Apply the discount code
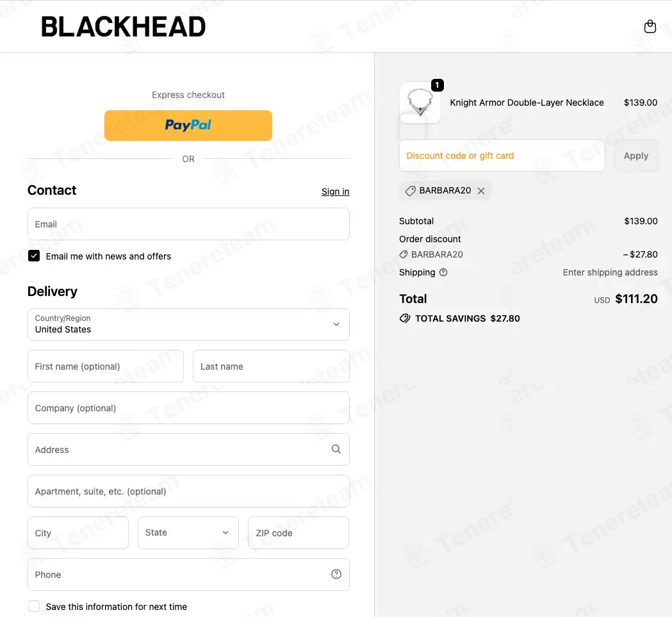Screen dimensions: 672x617 click(x=636, y=156)
